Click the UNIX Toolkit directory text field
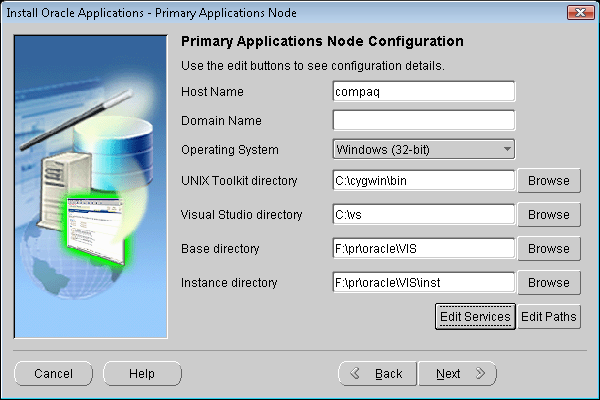Screen dimensions: 600x400 pyautogui.click(x=423, y=181)
